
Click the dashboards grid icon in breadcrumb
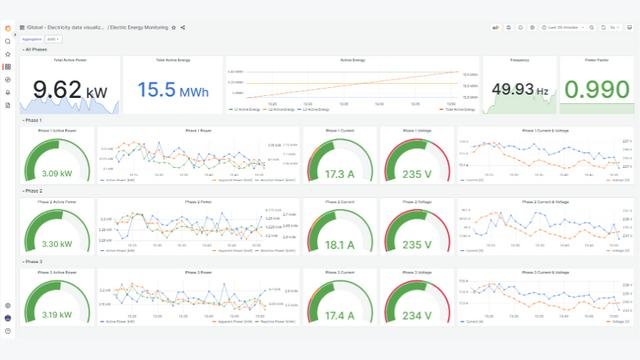click(x=22, y=27)
